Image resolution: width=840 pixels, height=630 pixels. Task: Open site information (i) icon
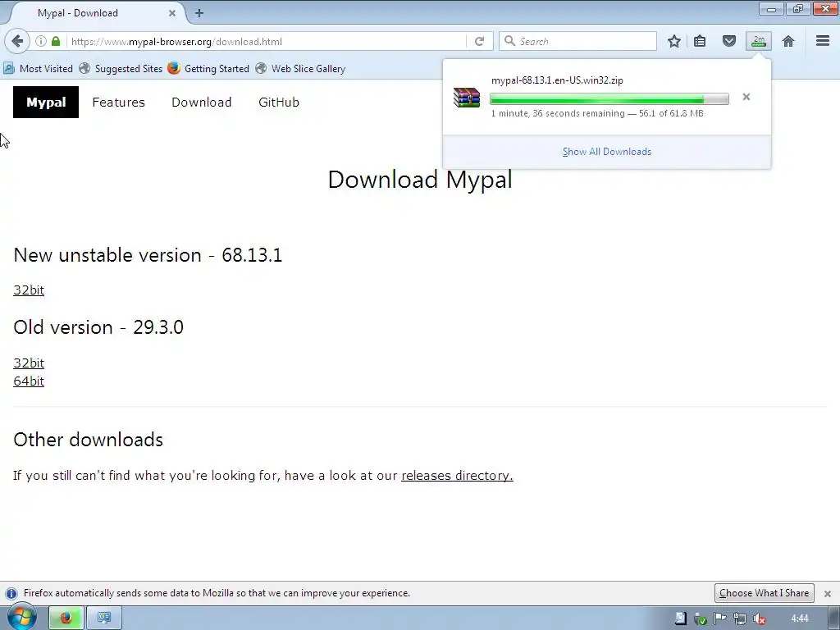[41, 41]
